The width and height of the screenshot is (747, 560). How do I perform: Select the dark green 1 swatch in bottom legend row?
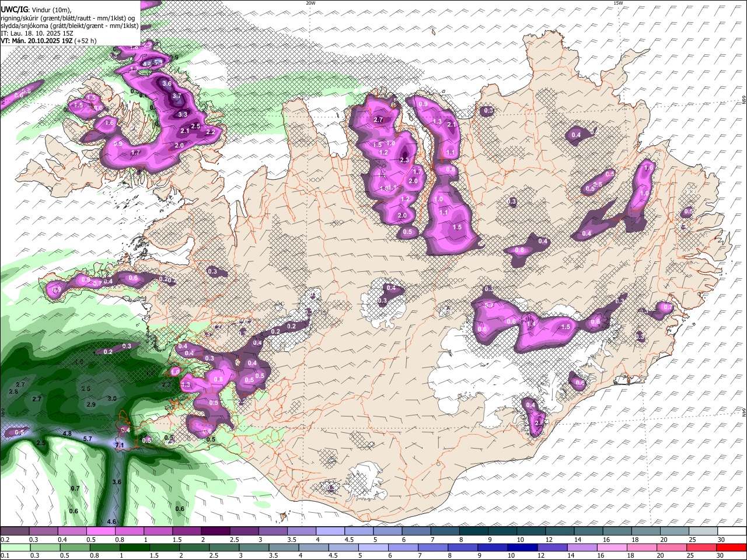[x=134, y=547]
